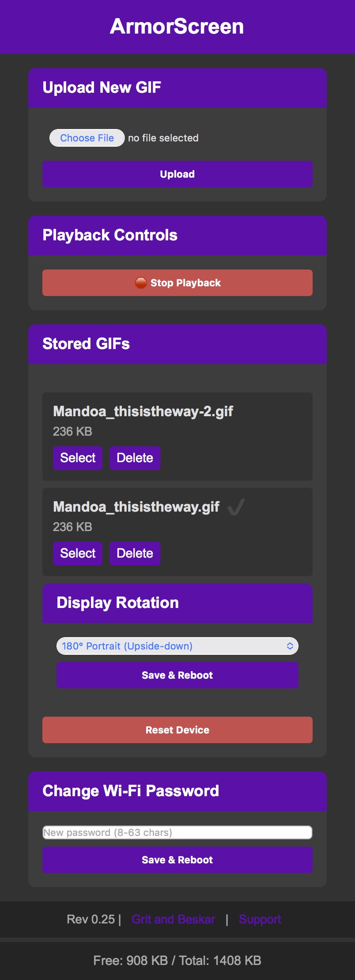Open the Choose File picker

[x=87, y=138]
